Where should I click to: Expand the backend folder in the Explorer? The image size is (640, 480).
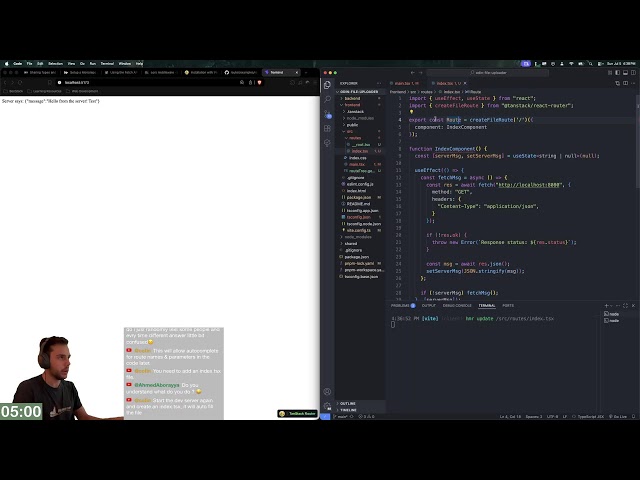click(360, 98)
